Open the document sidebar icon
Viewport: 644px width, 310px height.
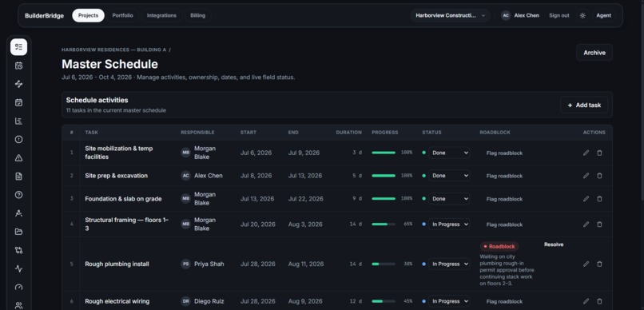[x=18, y=177]
